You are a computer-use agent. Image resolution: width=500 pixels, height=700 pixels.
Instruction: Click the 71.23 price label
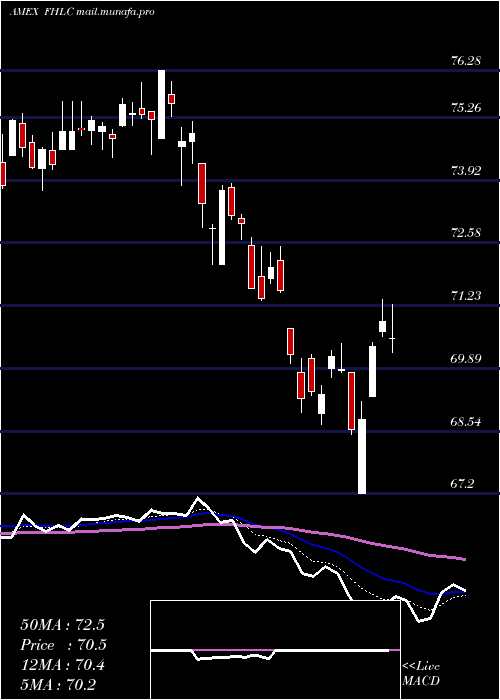466,296
